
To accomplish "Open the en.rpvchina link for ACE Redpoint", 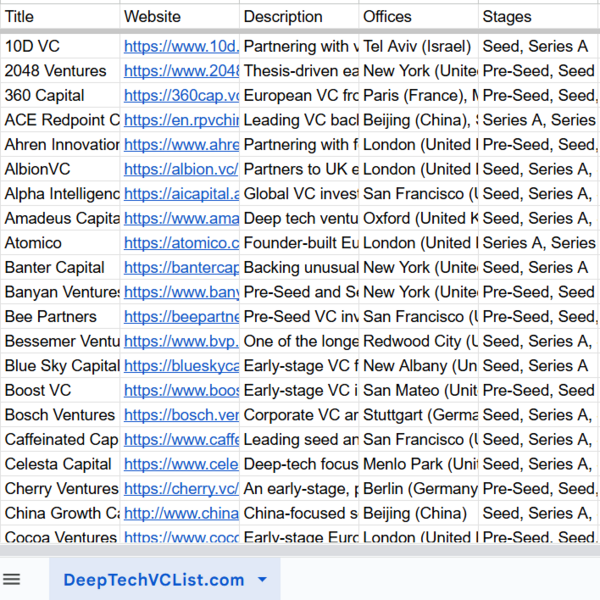I will (181, 120).
